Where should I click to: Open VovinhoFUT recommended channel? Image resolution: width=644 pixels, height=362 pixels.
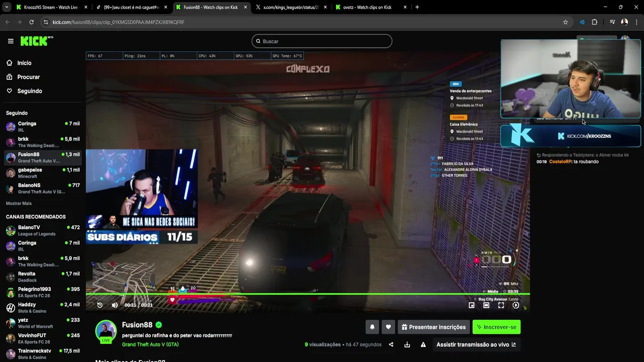click(x=42, y=339)
